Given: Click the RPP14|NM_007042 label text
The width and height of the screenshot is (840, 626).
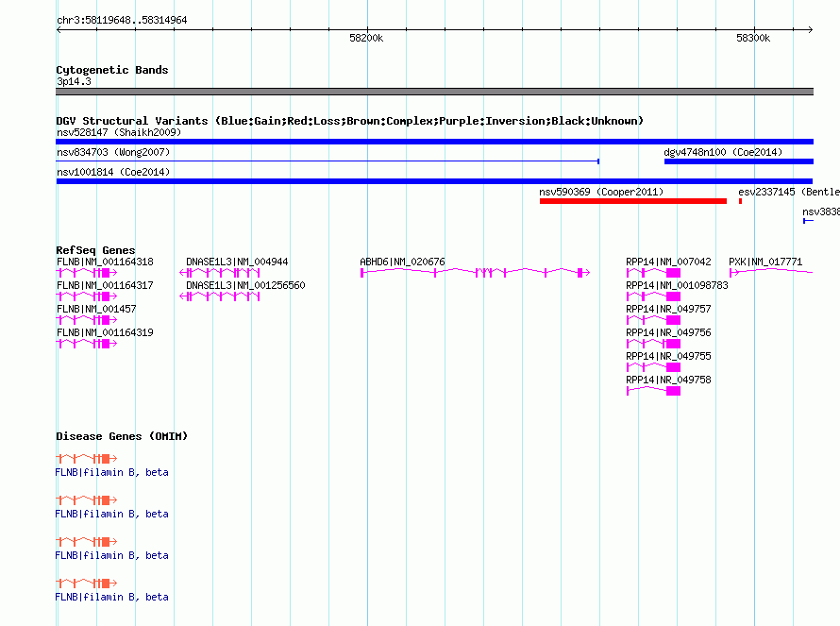Looking at the screenshot, I should tap(668, 262).
